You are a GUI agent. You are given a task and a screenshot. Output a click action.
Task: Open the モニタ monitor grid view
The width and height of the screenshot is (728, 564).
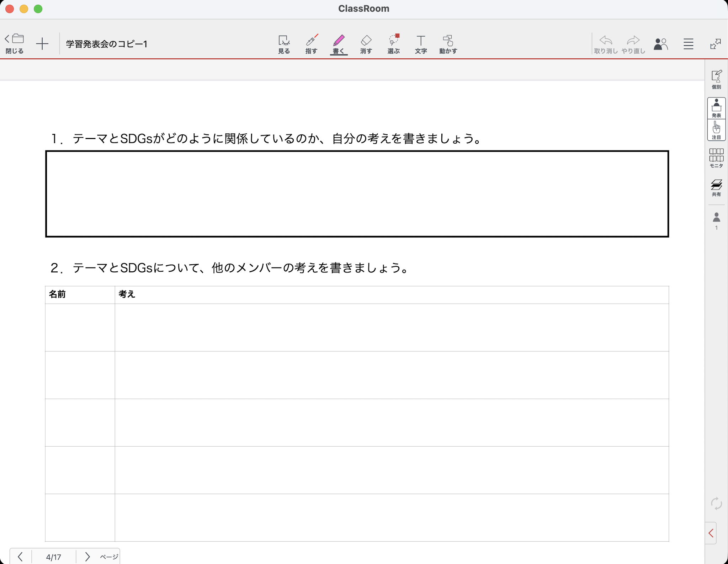(x=716, y=158)
